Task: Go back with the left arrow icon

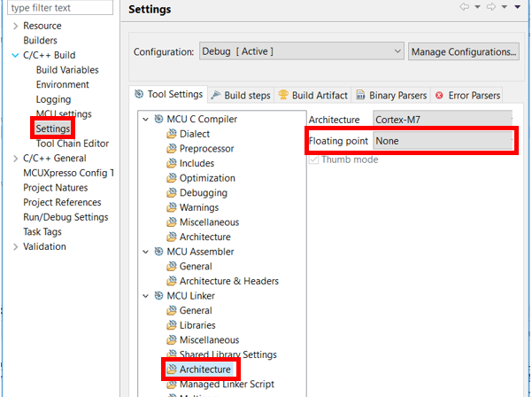Action: tap(464, 7)
